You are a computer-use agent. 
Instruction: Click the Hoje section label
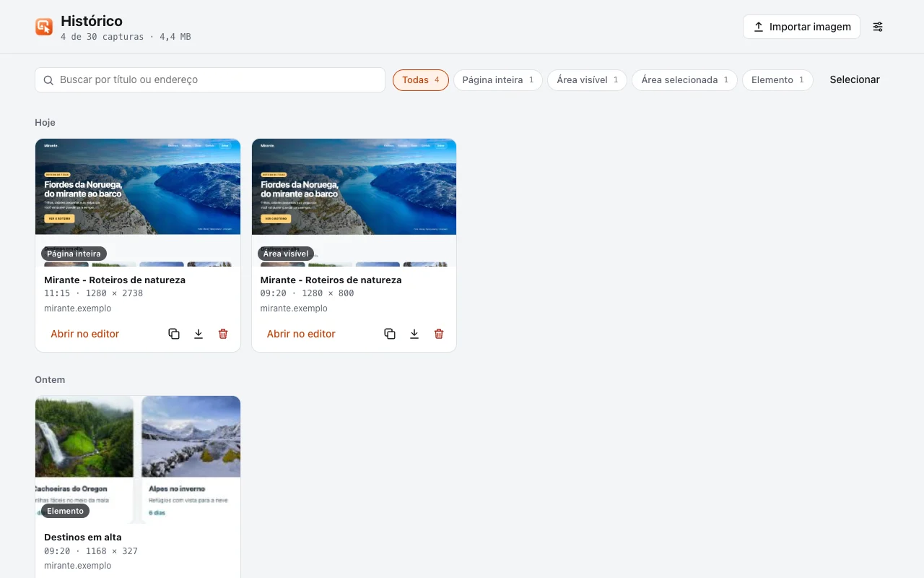coord(45,123)
